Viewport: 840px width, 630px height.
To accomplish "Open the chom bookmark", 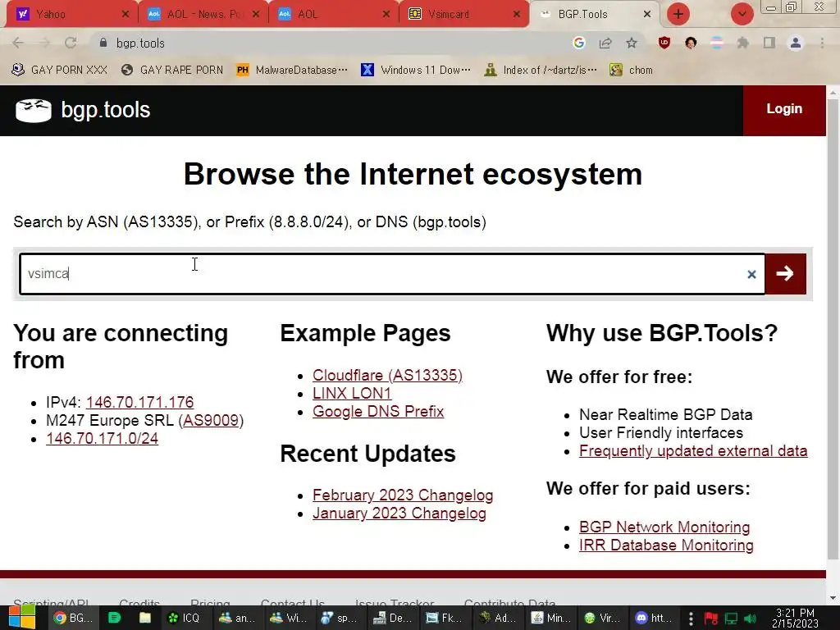I will tap(631, 71).
